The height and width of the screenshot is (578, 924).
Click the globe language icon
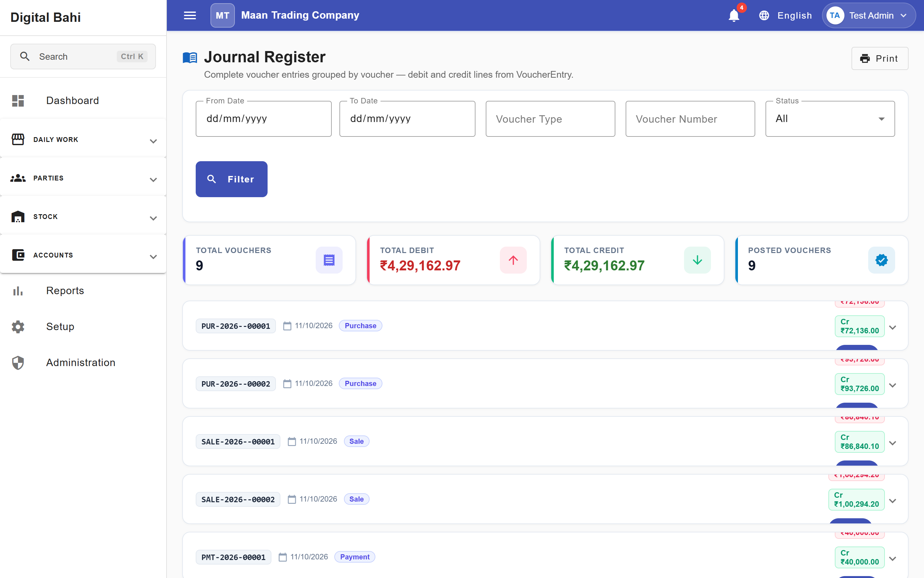[x=764, y=15]
